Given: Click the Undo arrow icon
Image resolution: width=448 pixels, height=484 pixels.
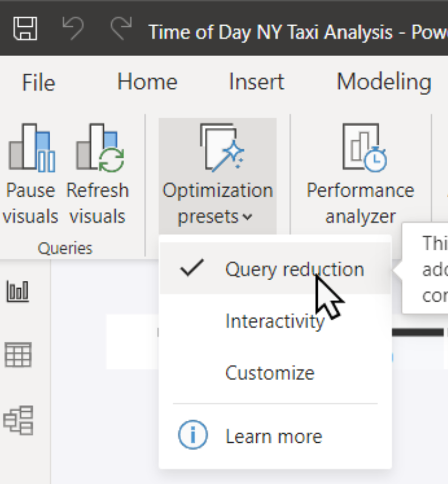Looking at the screenshot, I should pos(73,29).
